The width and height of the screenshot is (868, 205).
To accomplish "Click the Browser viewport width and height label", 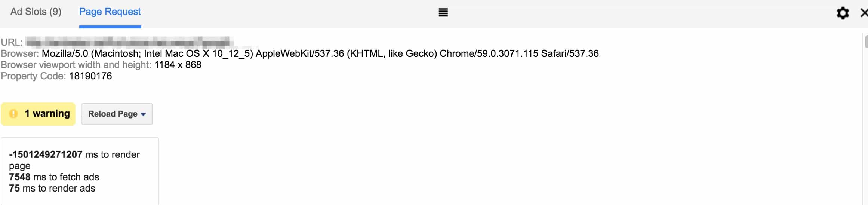I will [76, 65].
